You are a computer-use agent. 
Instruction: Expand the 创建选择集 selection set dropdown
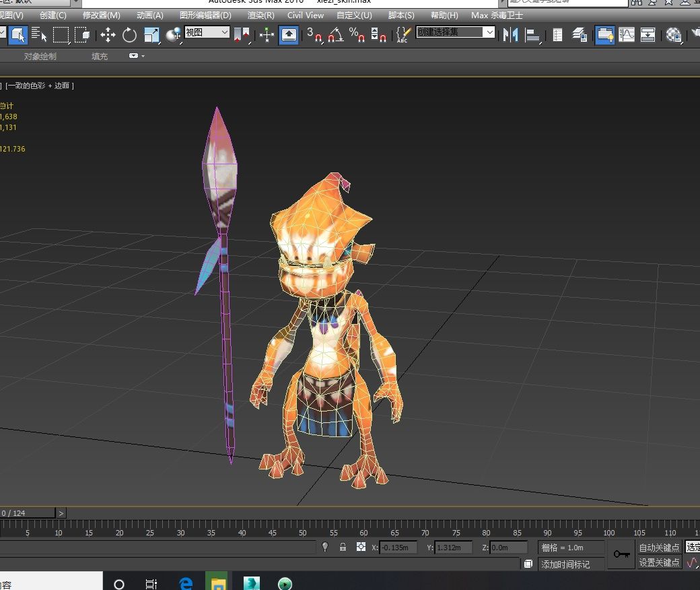pos(489,32)
